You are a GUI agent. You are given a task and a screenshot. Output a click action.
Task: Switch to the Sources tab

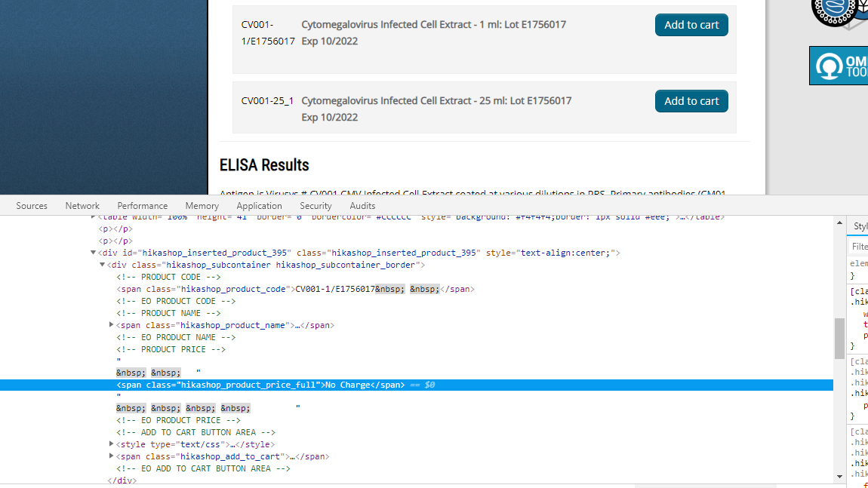tap(32, 206)
